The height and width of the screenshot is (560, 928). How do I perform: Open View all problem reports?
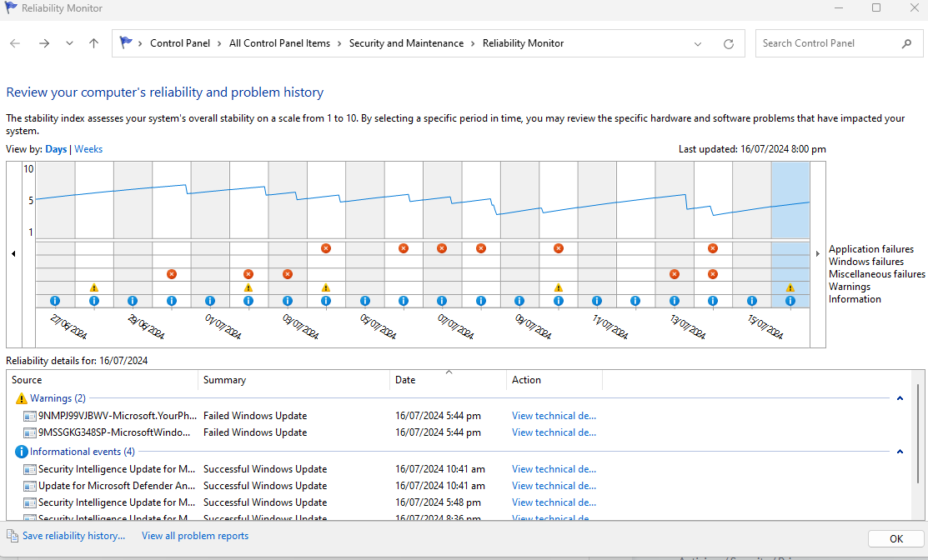click(x=195, y=536)
